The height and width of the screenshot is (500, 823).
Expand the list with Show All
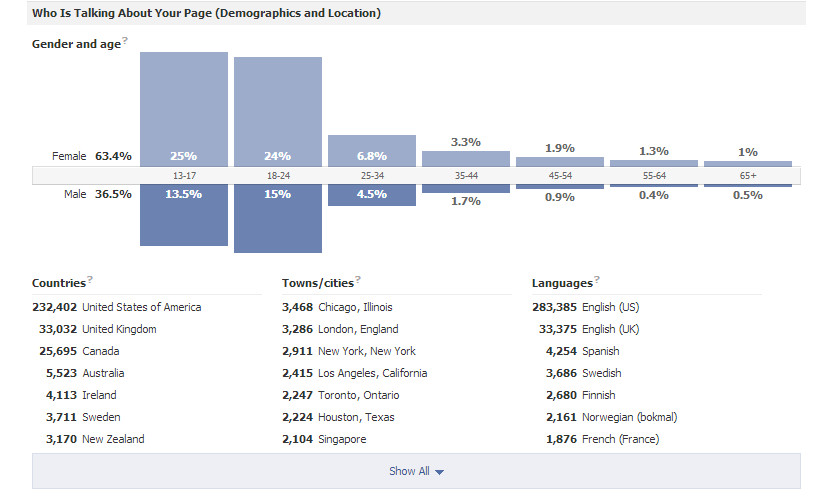click(409, 471)
